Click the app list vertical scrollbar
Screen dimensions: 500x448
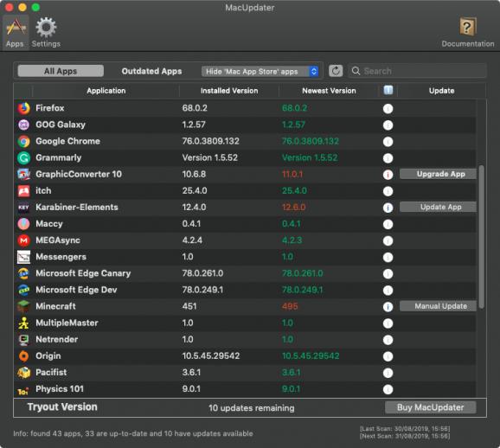click(x=481, y=237)
